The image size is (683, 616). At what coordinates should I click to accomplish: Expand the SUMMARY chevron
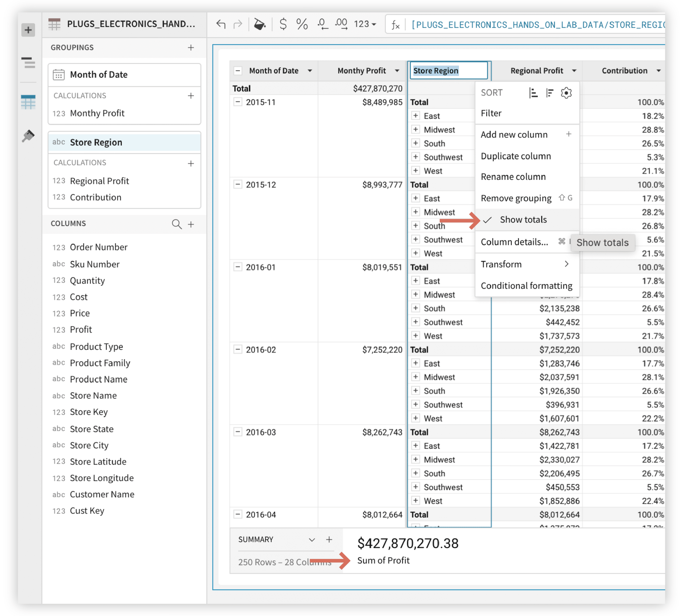[312, 540]
